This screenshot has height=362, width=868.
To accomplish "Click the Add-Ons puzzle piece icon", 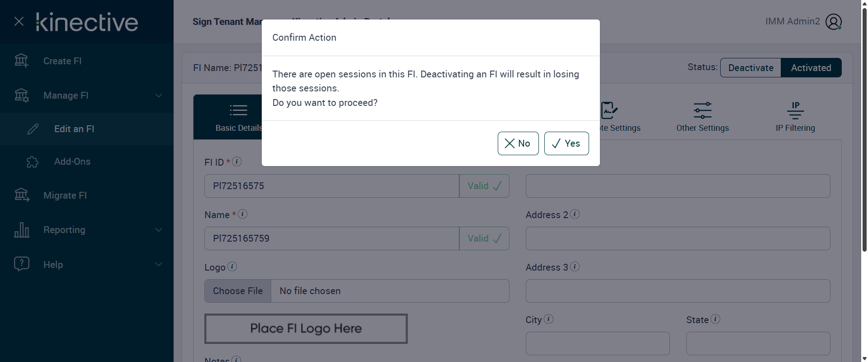I will (33, 162).
